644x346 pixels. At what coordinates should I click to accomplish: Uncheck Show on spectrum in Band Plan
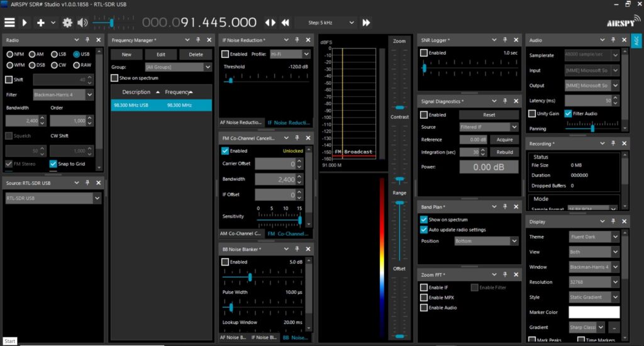pyautogui.click(x=424, y=220)
